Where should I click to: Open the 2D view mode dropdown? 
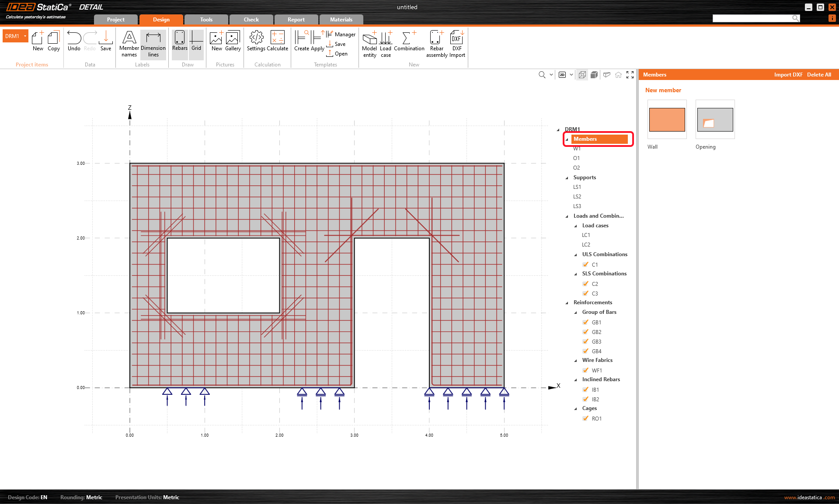pyautogui.click(x=571, y=75)
